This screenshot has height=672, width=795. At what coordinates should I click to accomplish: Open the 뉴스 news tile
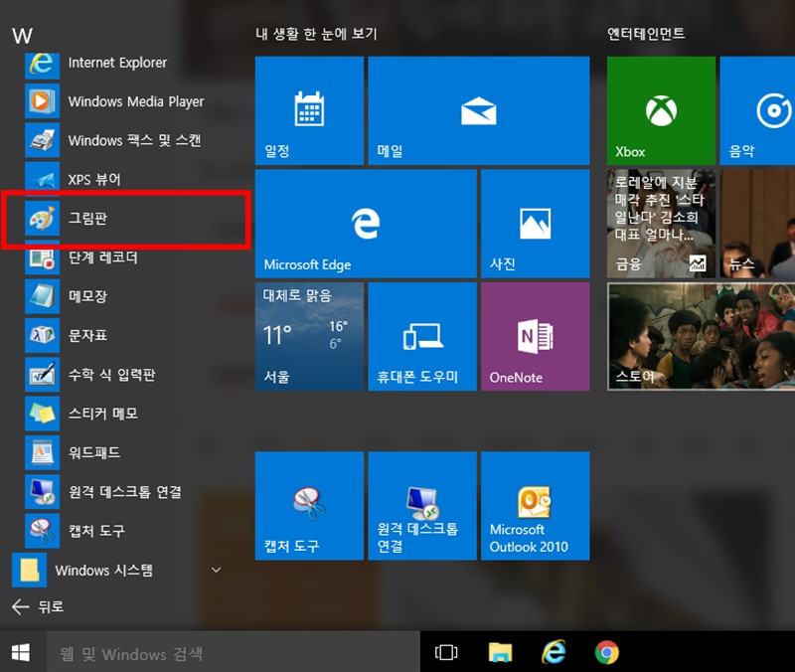[757, 224]
